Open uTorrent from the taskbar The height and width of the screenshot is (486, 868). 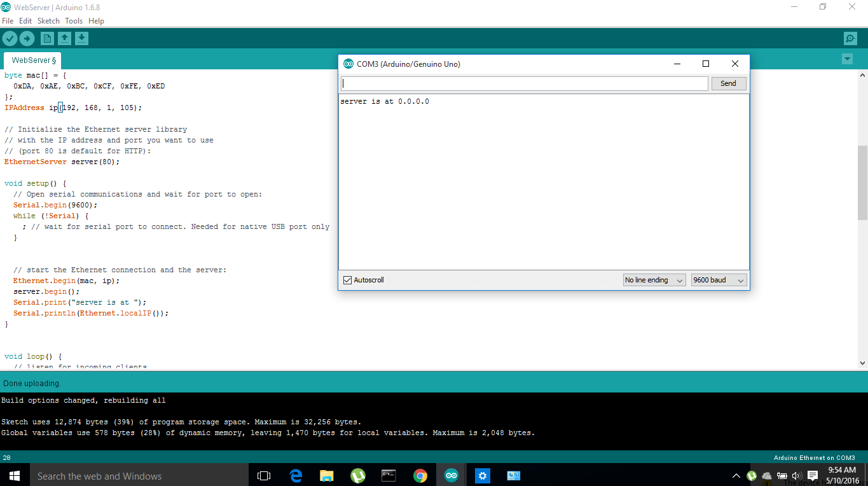pyautogui.click(x=358, y=475)
